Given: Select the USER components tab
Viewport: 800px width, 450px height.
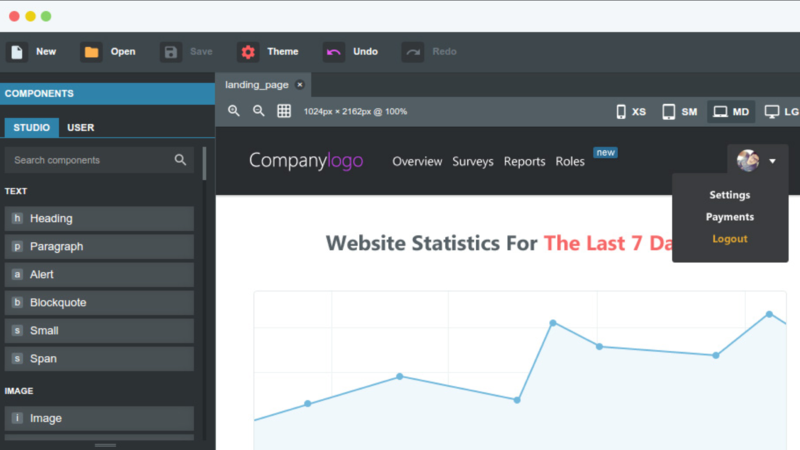Looking at the screenshot, I should (81, 128).
